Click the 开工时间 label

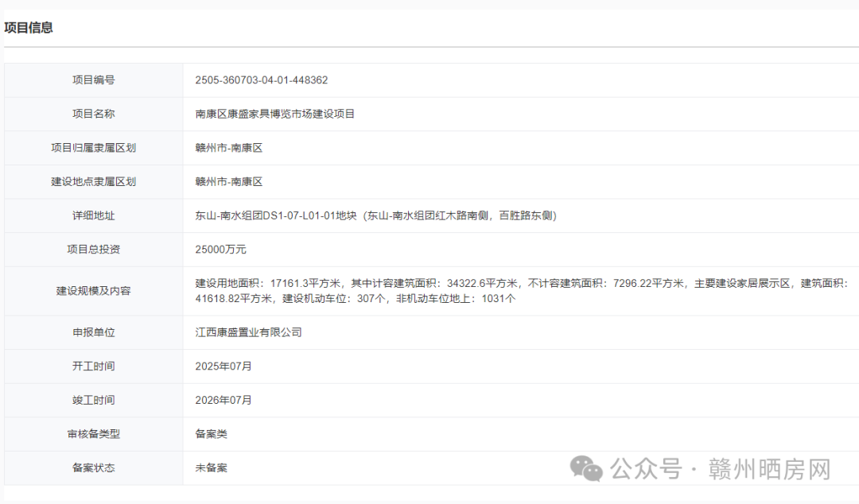tap(94, 366)
